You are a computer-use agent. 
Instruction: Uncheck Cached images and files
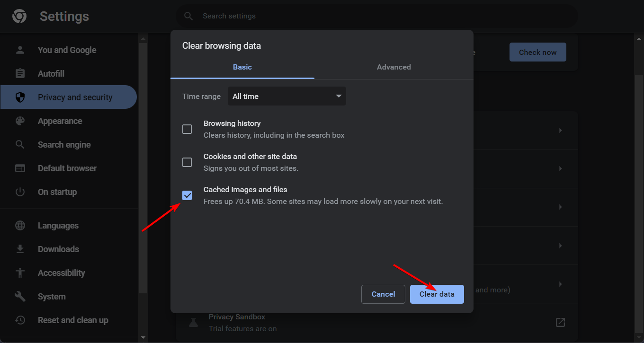tap(187, 195)
